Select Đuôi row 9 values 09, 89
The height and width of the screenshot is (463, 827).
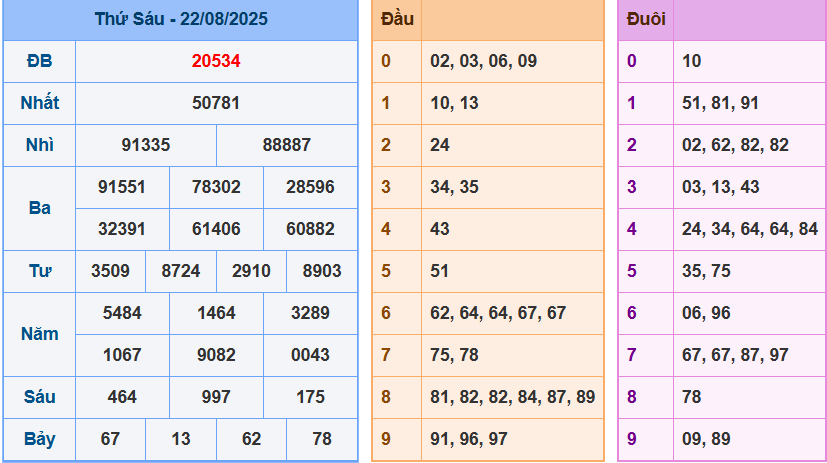click(706, 439)
